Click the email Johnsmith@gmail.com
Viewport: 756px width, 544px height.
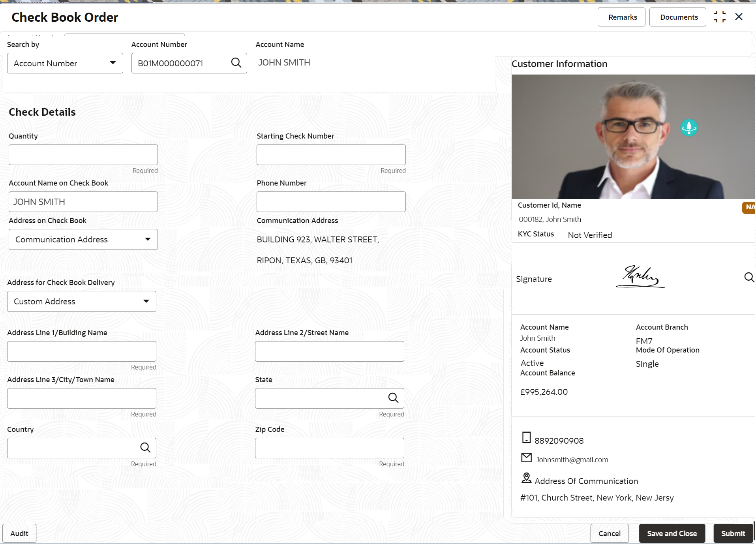tap(572, 460)
